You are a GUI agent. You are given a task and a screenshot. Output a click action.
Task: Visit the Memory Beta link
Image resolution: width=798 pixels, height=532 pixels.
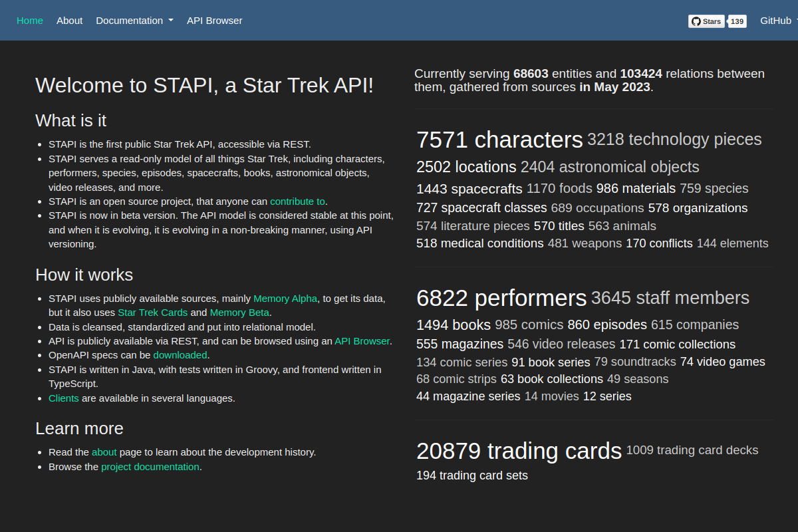click(x=239, y=313)
